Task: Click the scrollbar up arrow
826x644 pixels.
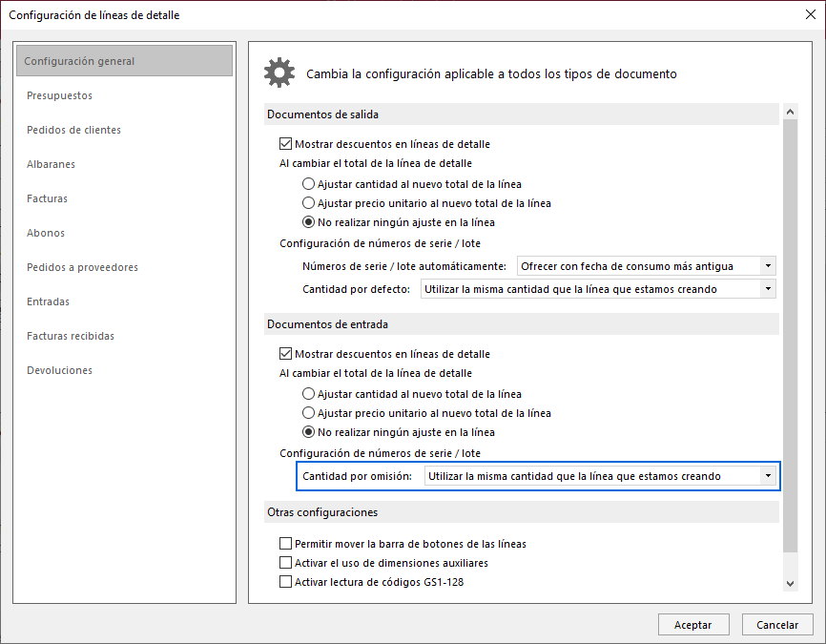Action: point(790,112)
